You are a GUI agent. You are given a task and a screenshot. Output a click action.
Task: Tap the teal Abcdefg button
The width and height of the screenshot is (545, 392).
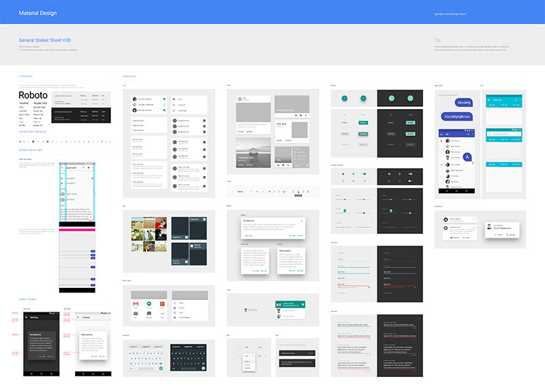[x=464, y=102]
